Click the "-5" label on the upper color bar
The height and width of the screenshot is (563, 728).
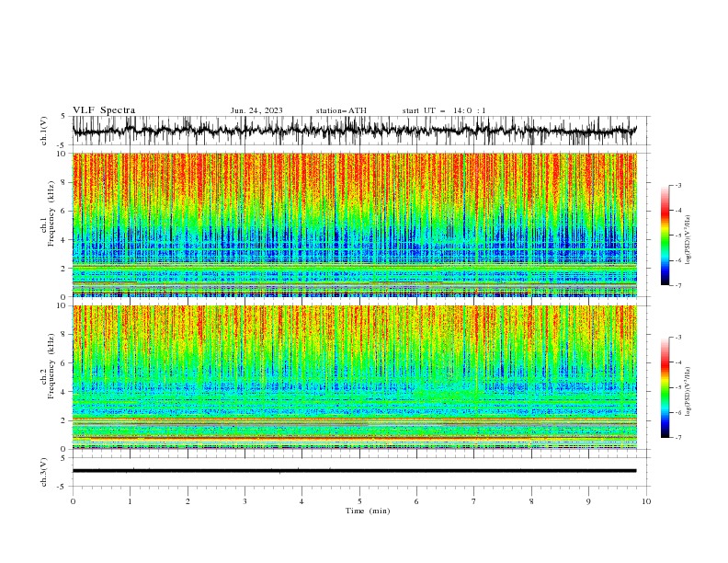677,236
